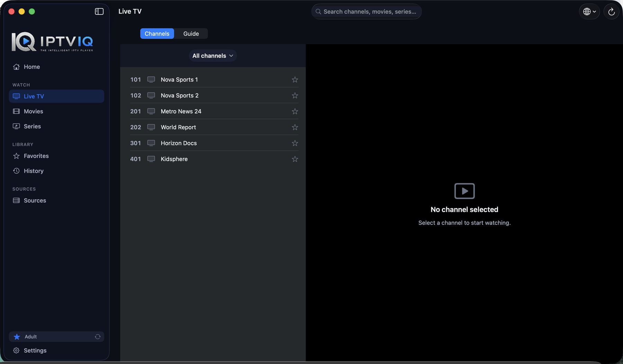Open Settings
The width and height of the screenshot is (623, 364).
(x=56, y=351)
